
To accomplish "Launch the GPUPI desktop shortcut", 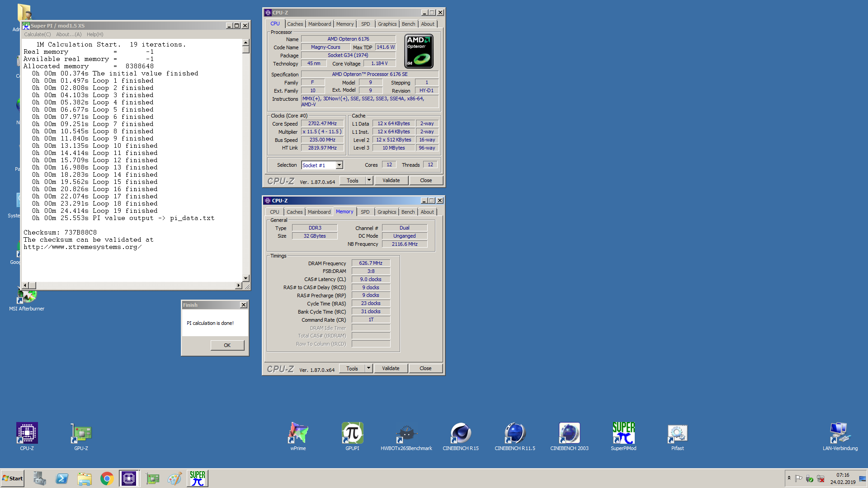I will click(x=352, y=436).
